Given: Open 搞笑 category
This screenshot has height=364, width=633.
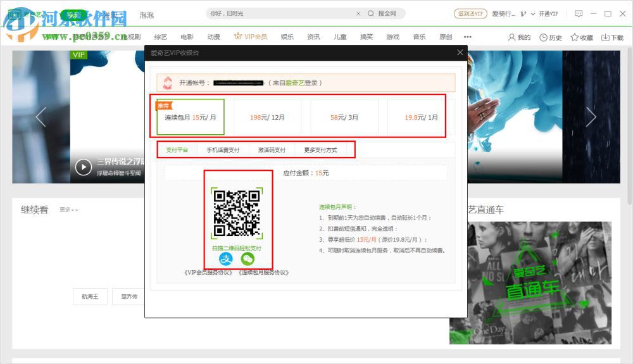Looking at the screenshot, I should pyautogui.click(x=367, y=37).
